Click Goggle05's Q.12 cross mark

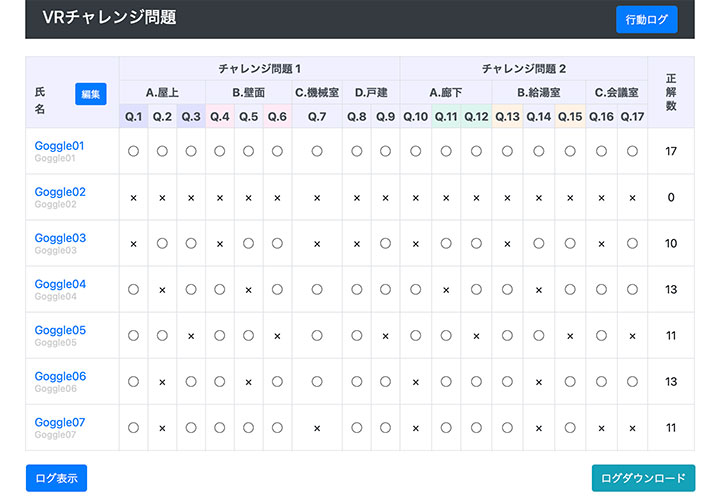(x=476, y=337)
